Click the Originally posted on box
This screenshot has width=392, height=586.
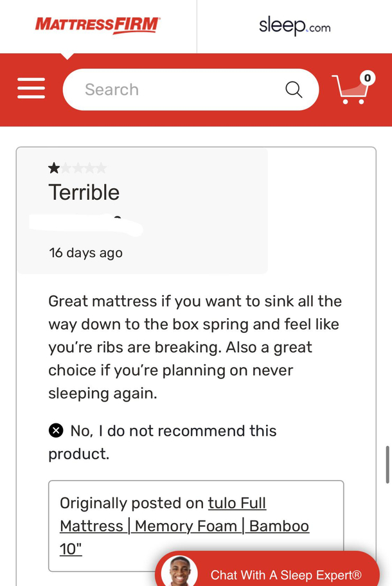tap(196, 526)
